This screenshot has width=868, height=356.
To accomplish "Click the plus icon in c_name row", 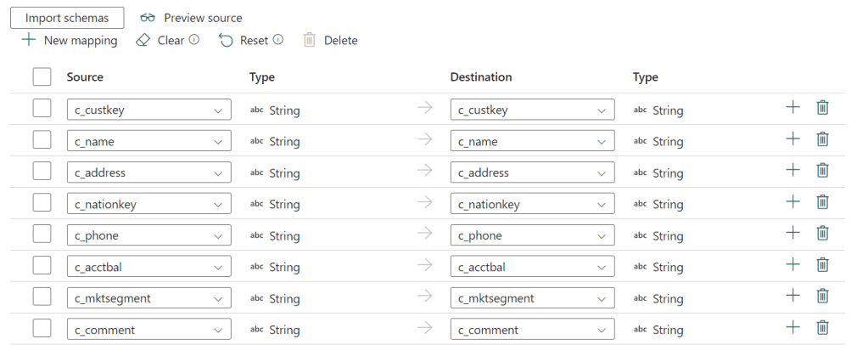I will click(793, 138).
